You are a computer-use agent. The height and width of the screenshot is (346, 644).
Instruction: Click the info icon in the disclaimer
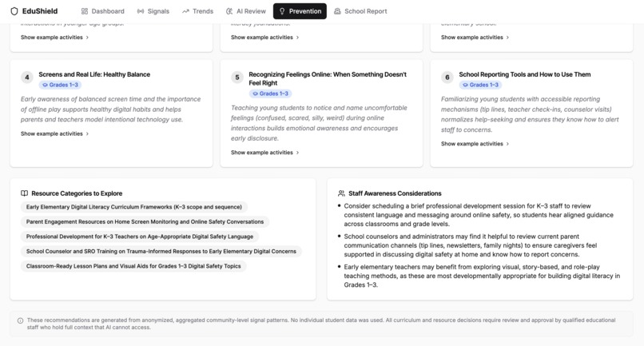click(20, 320)
